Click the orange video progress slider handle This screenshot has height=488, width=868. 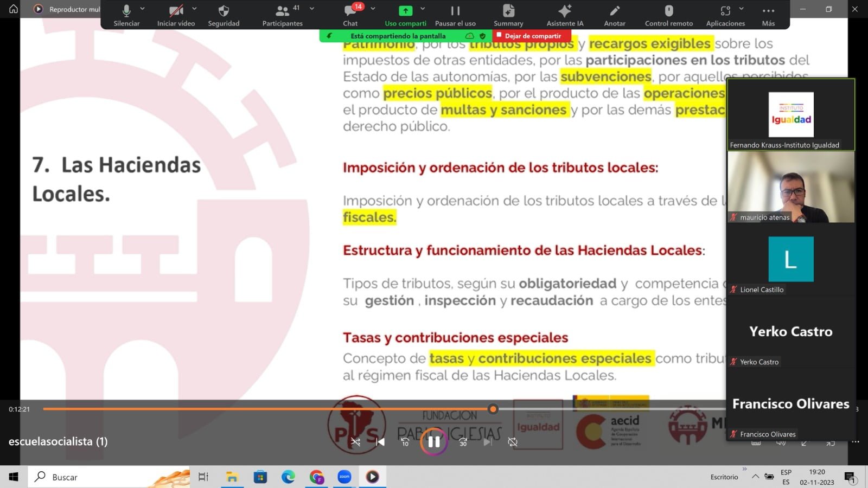coord(493,409)
